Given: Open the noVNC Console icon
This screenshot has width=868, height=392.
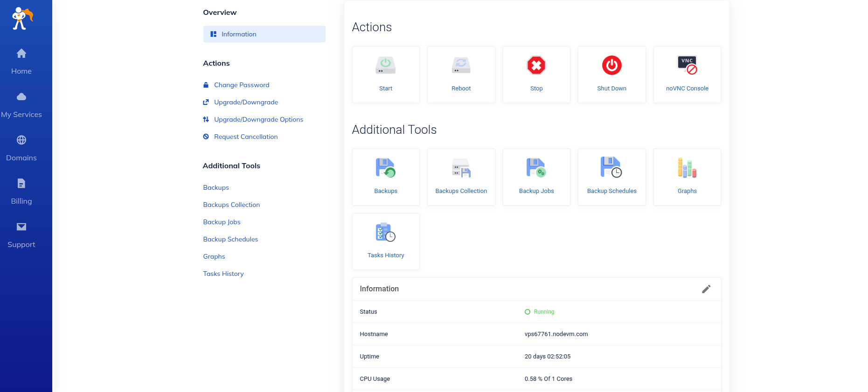Looking at the screenshot, I should [x=687, y=65].
